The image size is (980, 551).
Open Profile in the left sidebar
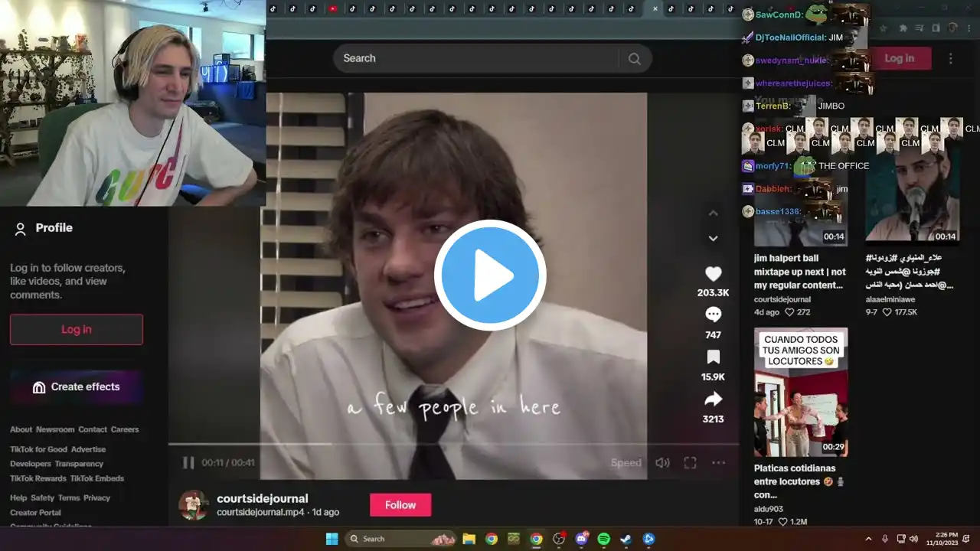click(x=44, y=228)
